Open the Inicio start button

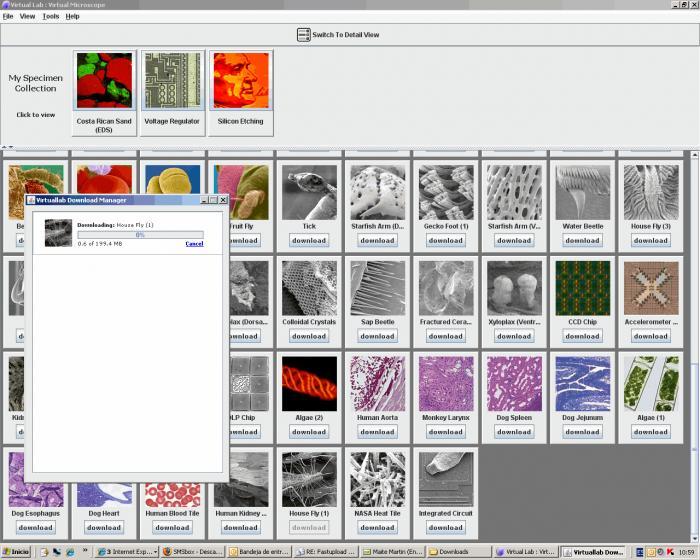click(16, 552)
